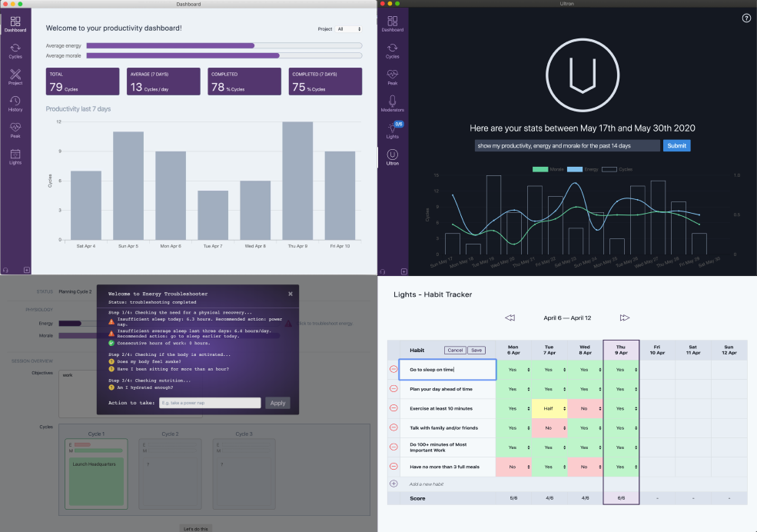Go to Cycles from the Ultron window sidebar
Viewport: 757px width, 532px height.
click(x=393, y=51)
